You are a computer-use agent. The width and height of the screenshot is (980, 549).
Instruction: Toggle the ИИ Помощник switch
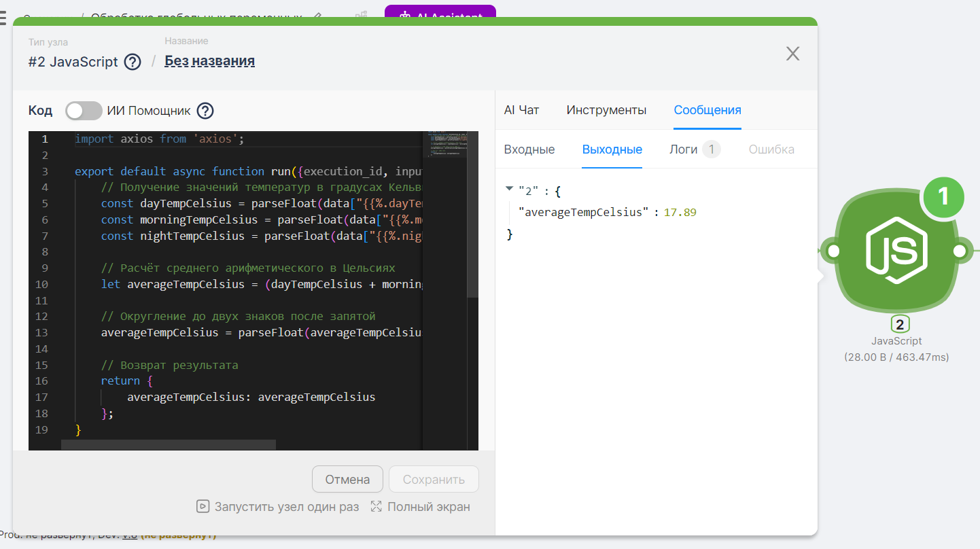point(84,111)
